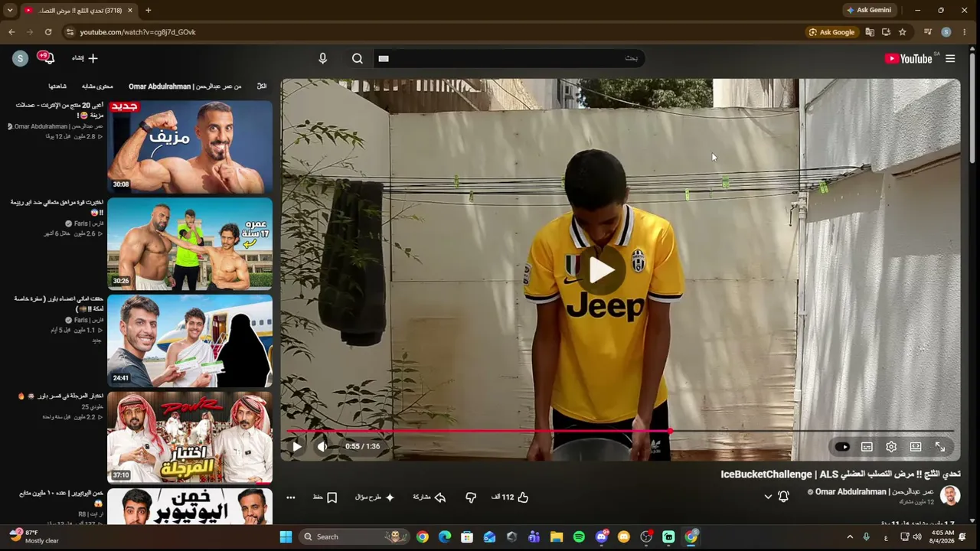980x551 pixels.
Task: Seek using the red video progress bar
Action: pos(620,431)
